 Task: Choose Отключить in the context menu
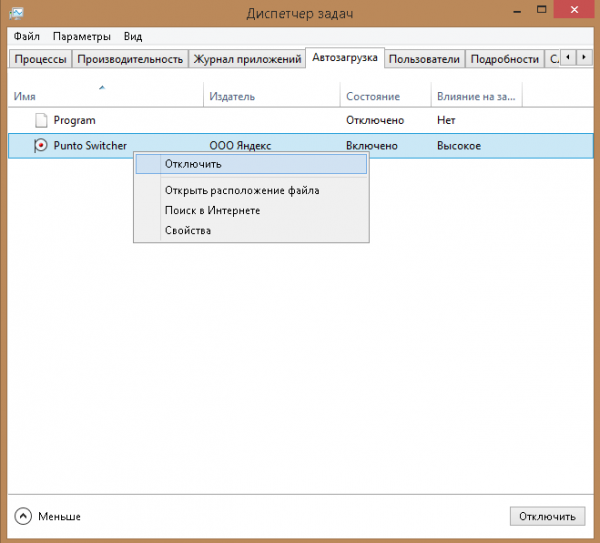251,164
